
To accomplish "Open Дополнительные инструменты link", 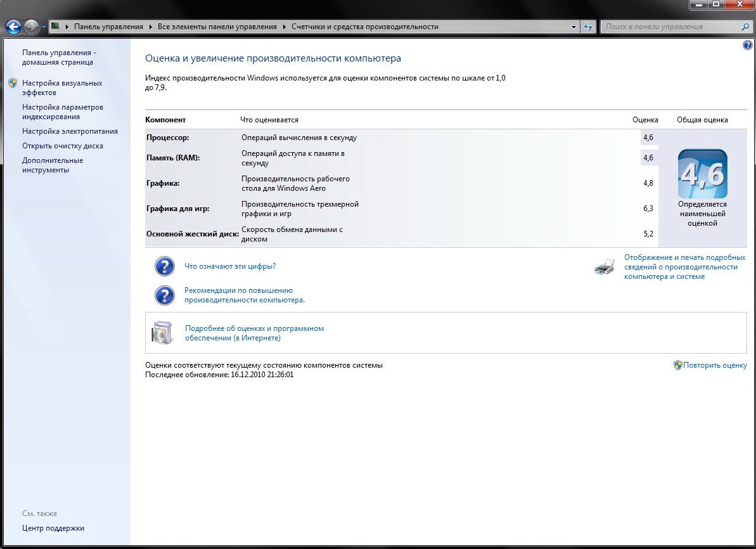I will click(53, 165).
